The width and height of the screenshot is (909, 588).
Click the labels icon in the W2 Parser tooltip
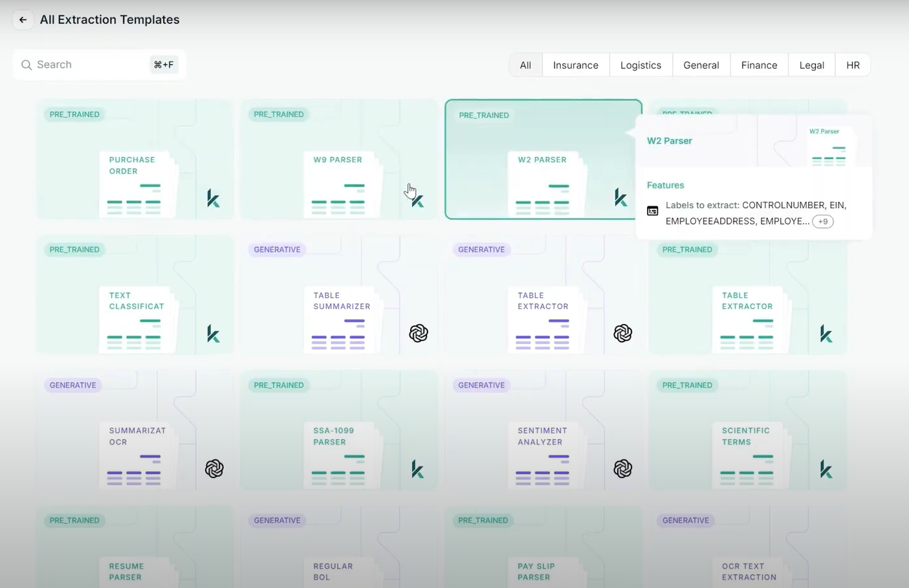[652, 210]
